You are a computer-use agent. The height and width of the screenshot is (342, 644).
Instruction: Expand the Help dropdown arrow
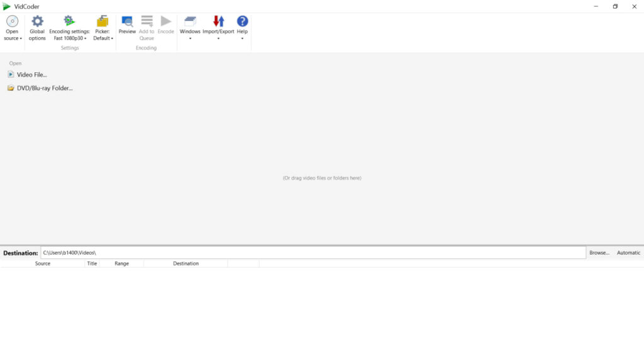click(x=242, y=38)
